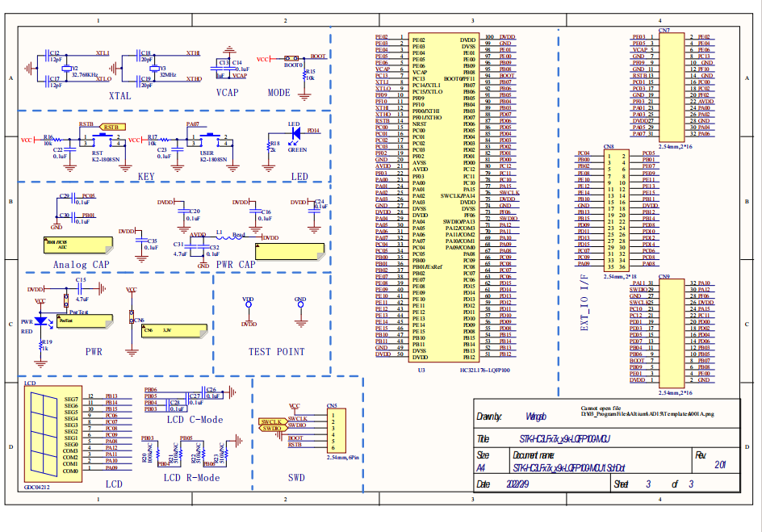
Task: Select the CN8 2*18 header connector
Action: point(616,211)
